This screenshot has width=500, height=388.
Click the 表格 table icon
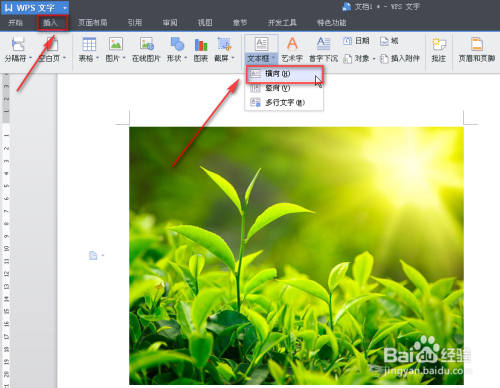coord(89,44)
